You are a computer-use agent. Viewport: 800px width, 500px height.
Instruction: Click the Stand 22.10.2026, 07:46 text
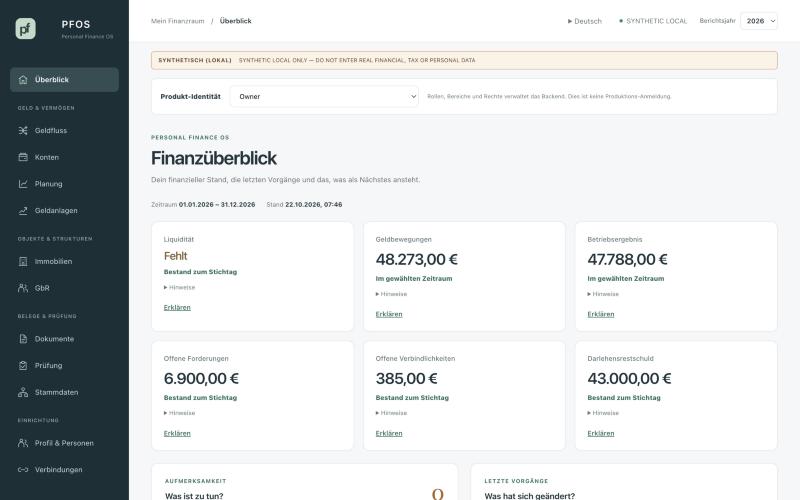[x=304, y=205]
